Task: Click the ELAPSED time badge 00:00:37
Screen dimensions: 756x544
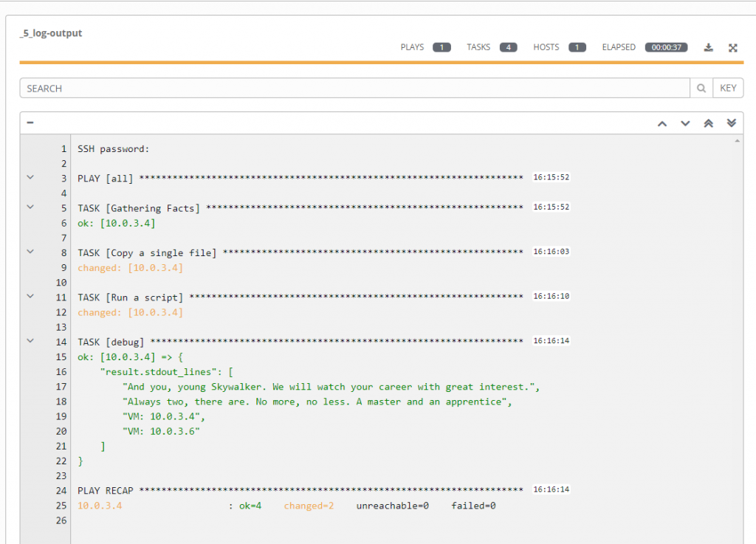Action: (x=667, y=47)
